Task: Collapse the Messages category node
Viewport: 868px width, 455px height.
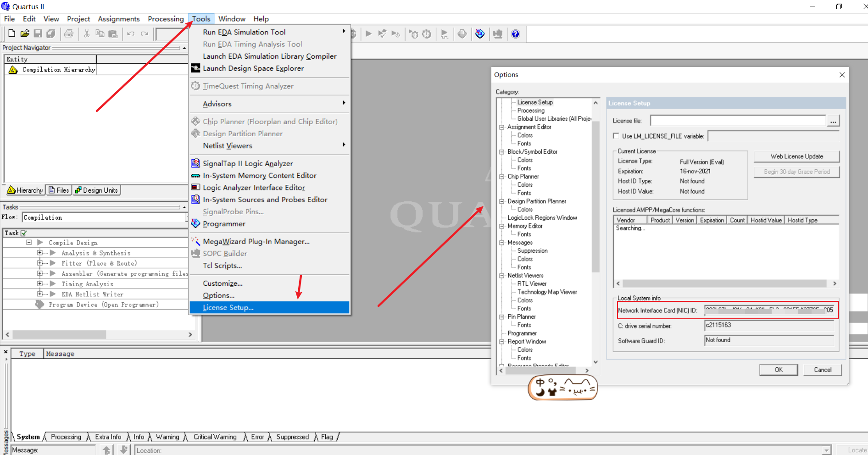Action: 502,243
